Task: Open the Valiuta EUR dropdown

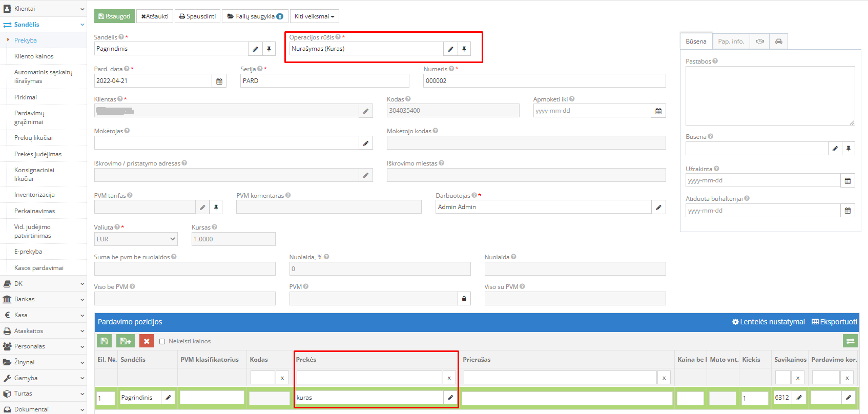Action: click(136, 239)
